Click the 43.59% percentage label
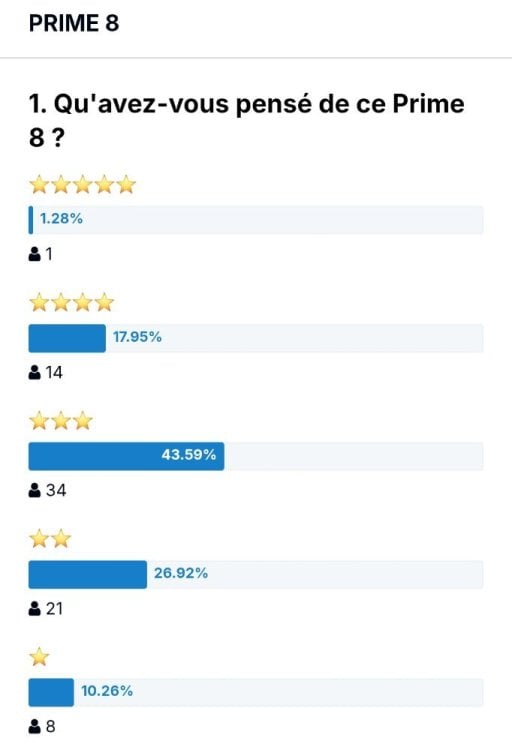512x750 pixels. (x=189, y=454)
